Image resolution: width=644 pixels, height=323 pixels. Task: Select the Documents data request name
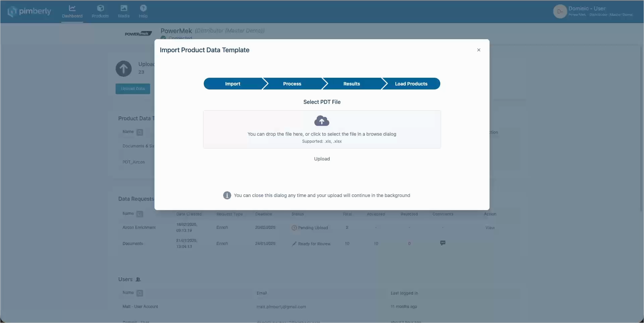[x=133, y=244]
